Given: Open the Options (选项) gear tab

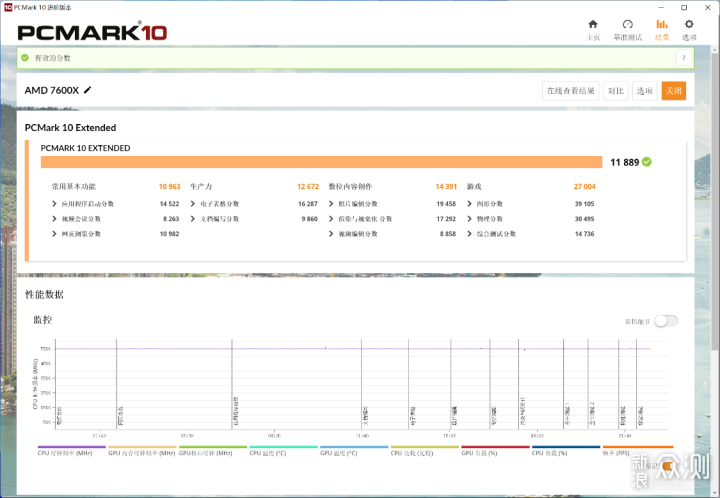Looking at the screenshot, I should coord(689,29).
